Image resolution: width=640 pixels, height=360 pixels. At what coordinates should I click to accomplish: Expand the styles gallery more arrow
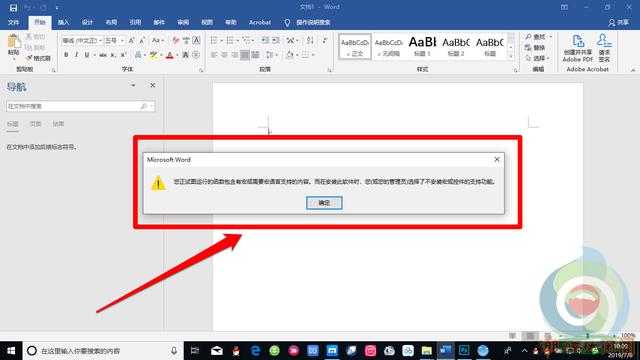511,56
